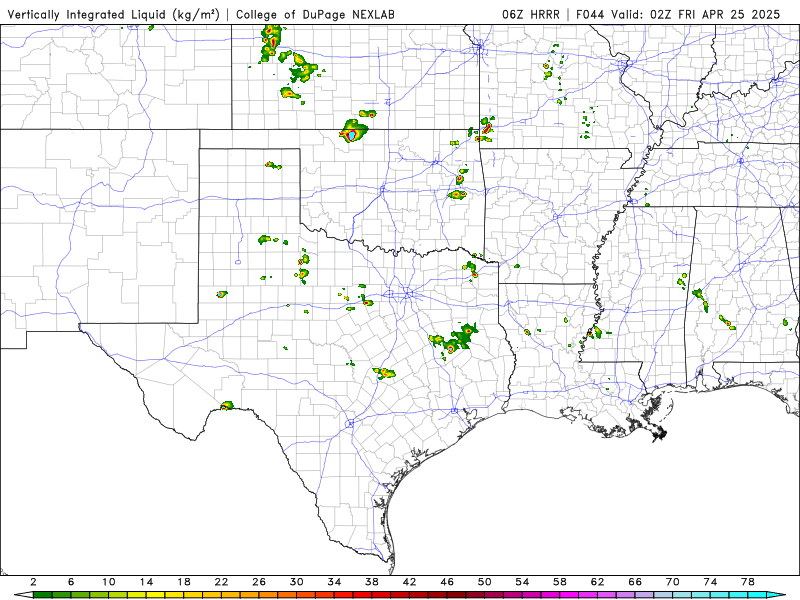Click the legend value '30'
Image resolution: width=800 pixels, height=600 pixels.
pyautogui.click(x=296, y=582)
